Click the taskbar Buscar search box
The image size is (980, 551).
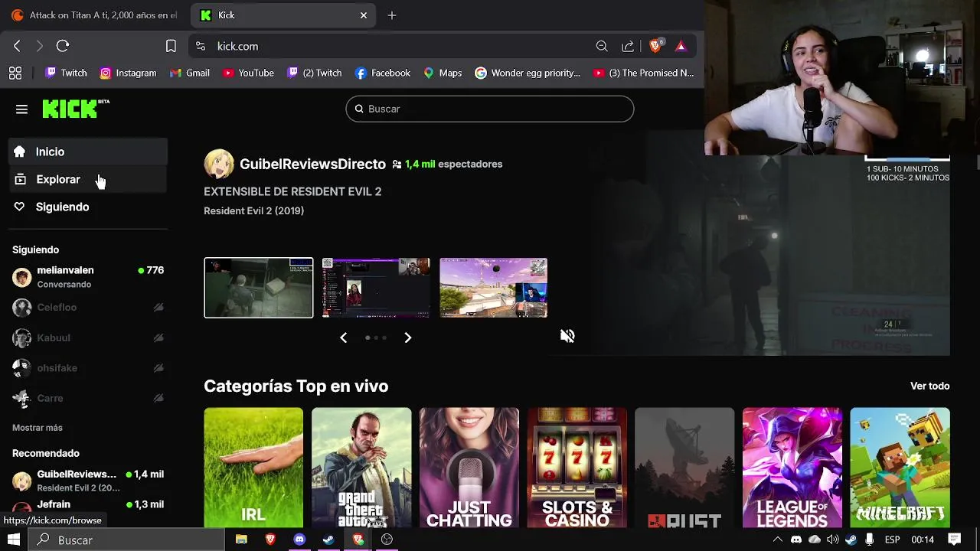[x=127, y=540]
